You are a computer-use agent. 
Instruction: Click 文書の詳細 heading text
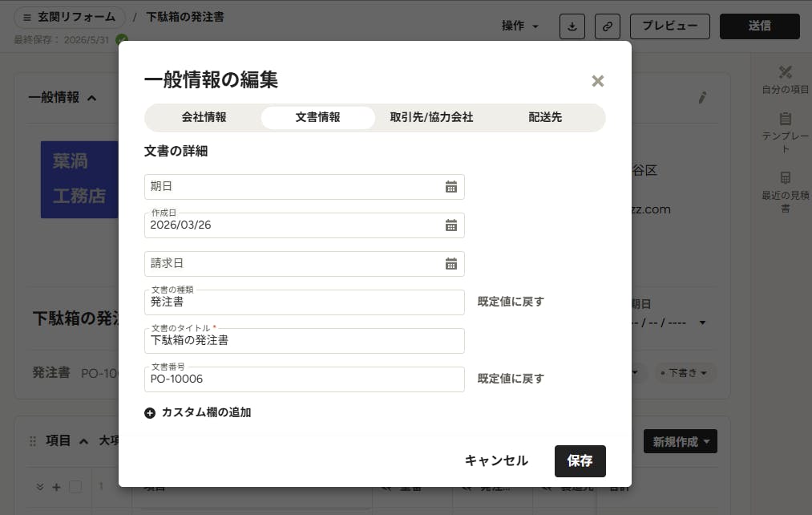pos(176,152)
